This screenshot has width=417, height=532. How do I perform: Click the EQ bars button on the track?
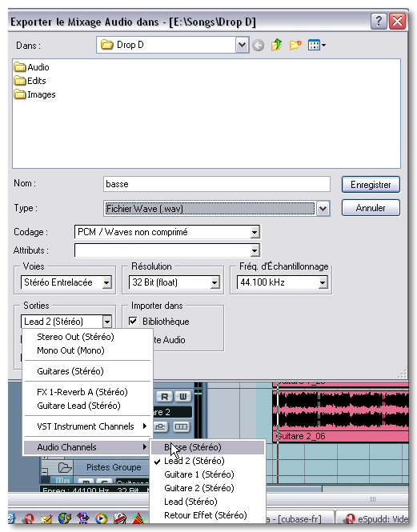[182, 427]
